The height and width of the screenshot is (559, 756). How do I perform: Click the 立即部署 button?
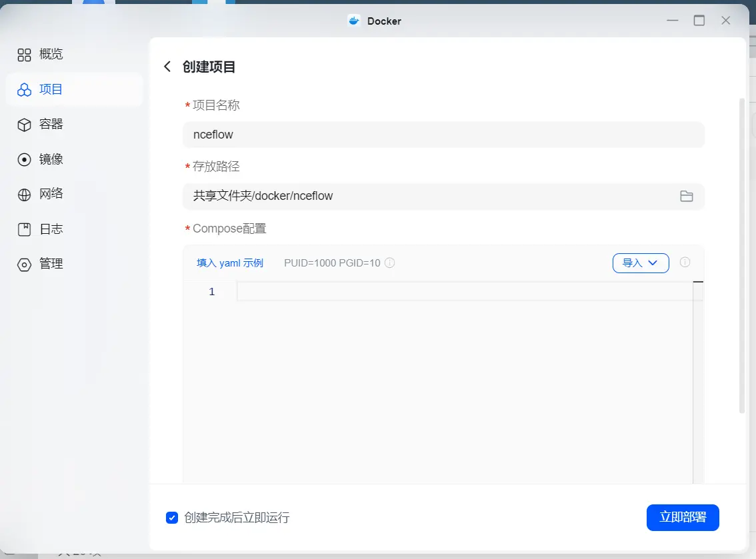(x=683, y=518)
